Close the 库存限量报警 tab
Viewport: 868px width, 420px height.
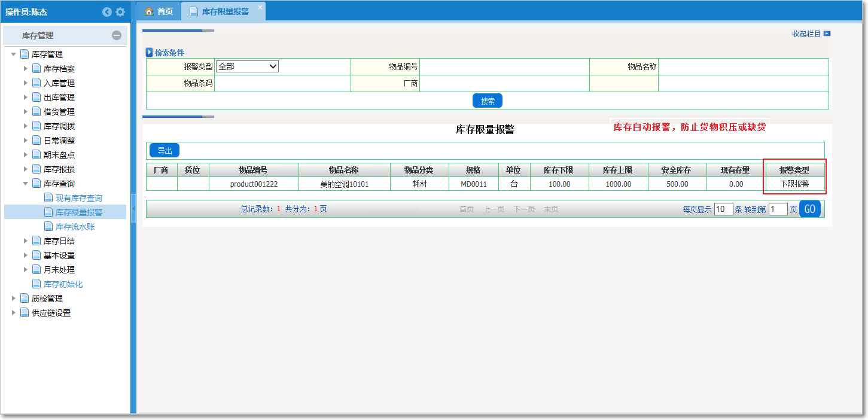coord(260,7)
